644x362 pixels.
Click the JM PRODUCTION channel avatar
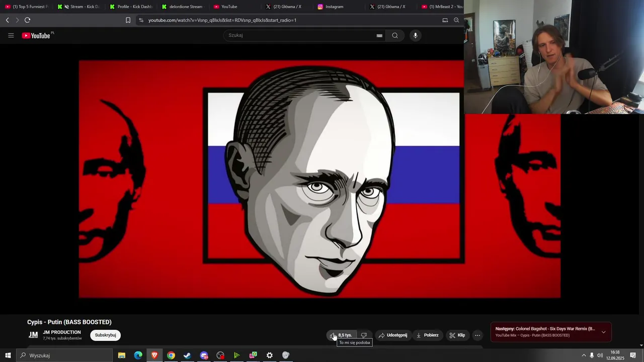[x=33, y=335]
